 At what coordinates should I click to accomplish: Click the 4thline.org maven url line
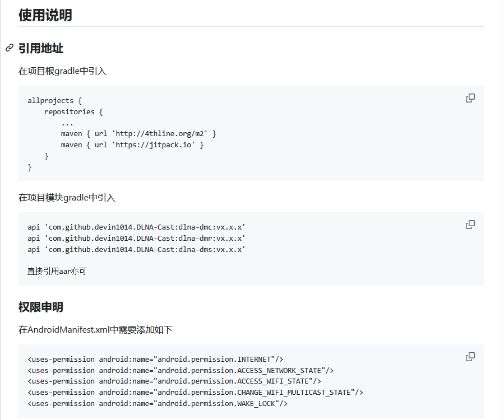point(138,134)
